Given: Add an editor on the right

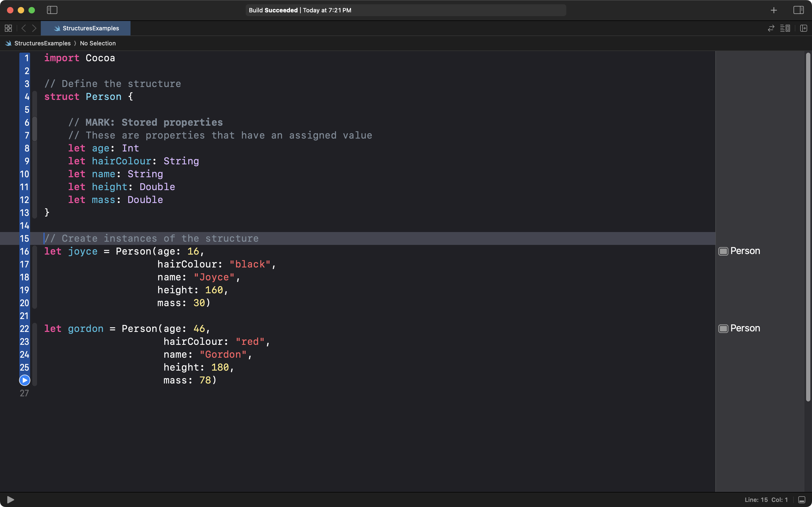Looking at the screenshot, I should [803, 28].
